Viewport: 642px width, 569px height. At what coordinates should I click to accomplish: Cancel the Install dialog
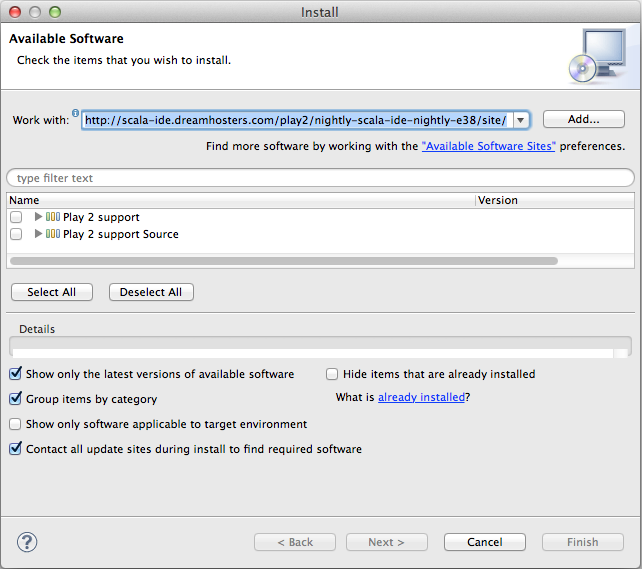point(485,542)
